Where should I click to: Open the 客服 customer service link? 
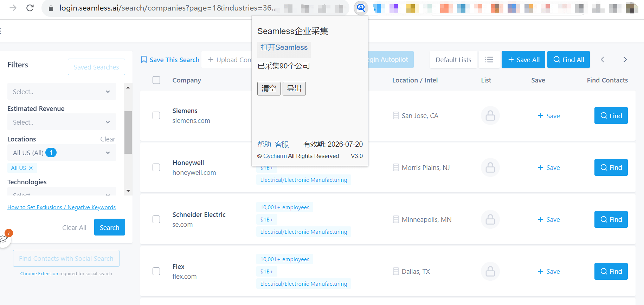coord(282,144)
